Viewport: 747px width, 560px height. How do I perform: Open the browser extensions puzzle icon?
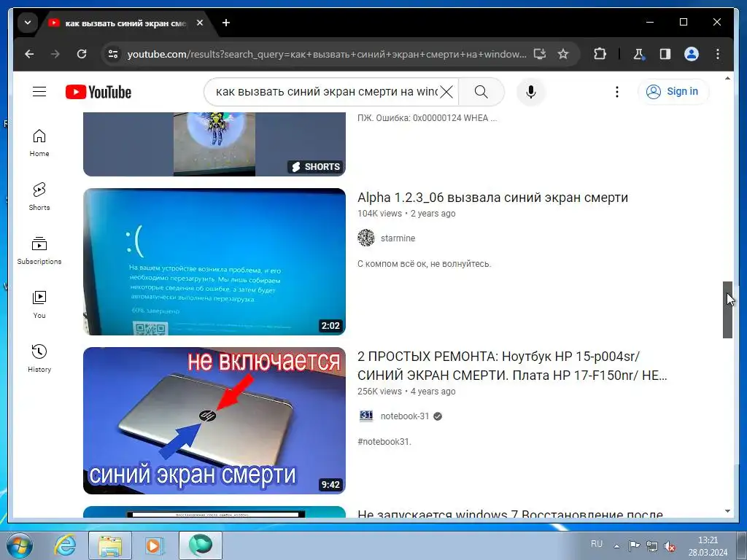pos(600,54)
